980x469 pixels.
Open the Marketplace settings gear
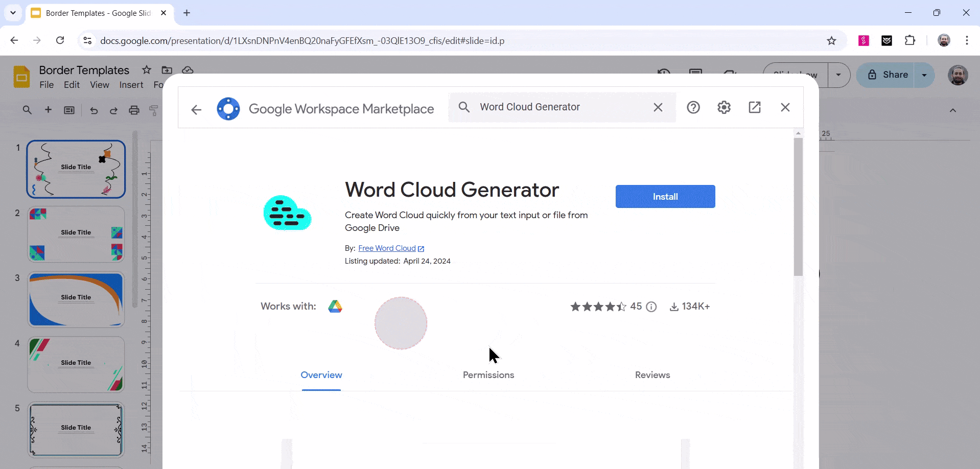724,107
